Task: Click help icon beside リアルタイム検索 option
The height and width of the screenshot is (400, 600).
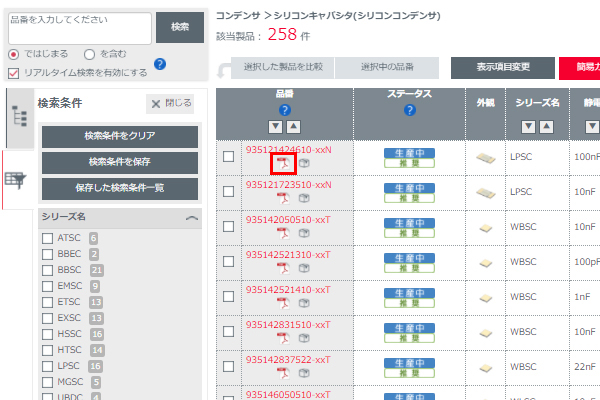Action: click(160, 65)
